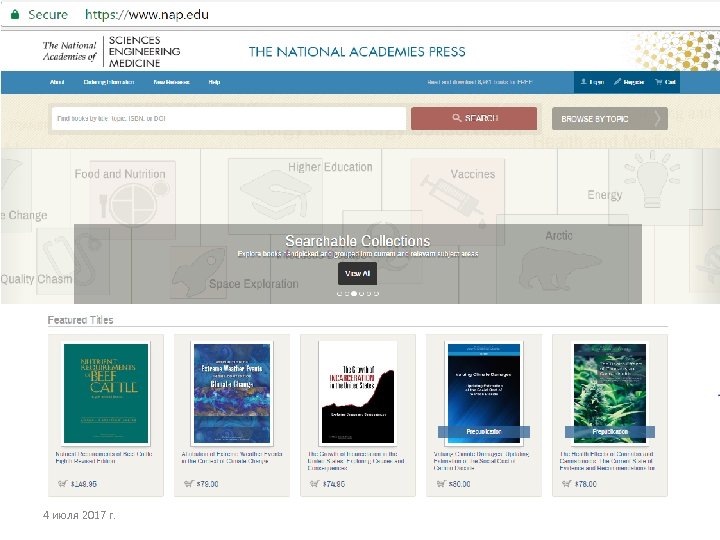720x540 pixels.
Task: Select the fourth carousel dot
Action: (361, 294)
